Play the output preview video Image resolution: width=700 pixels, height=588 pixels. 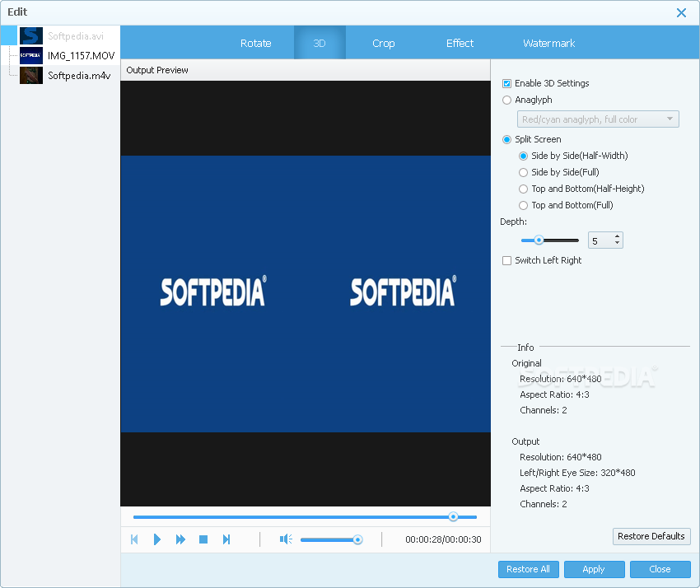point(156,539)
